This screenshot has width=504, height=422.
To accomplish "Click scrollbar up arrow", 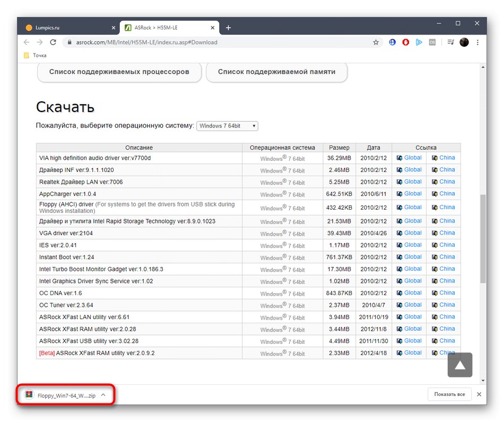I will [483, 67].
